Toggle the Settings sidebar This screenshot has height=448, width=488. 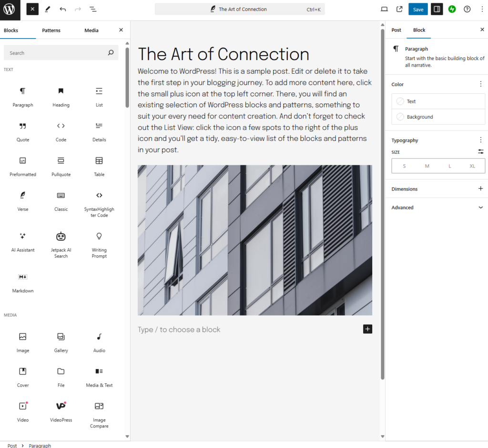pos(437,9)
